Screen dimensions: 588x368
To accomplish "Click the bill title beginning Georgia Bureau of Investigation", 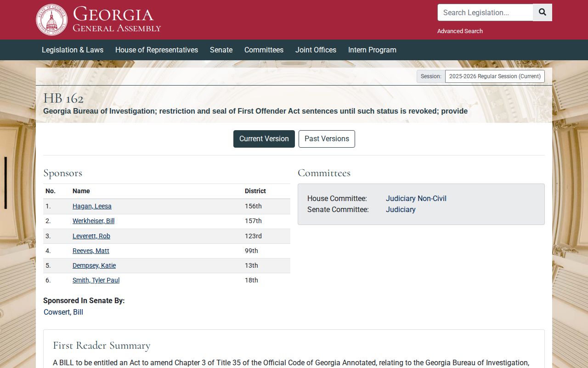I will pyautogui.click(x=255, y=111).
